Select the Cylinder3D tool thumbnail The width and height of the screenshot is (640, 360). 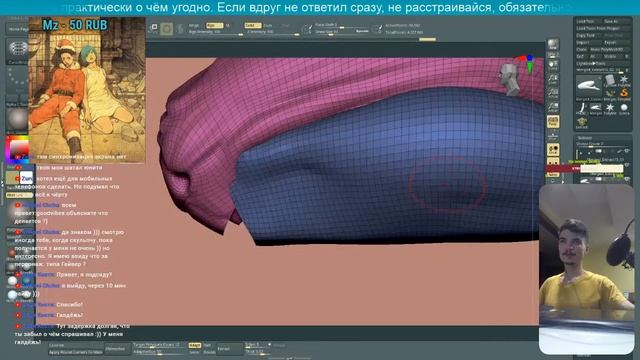[x=610, y=80]
